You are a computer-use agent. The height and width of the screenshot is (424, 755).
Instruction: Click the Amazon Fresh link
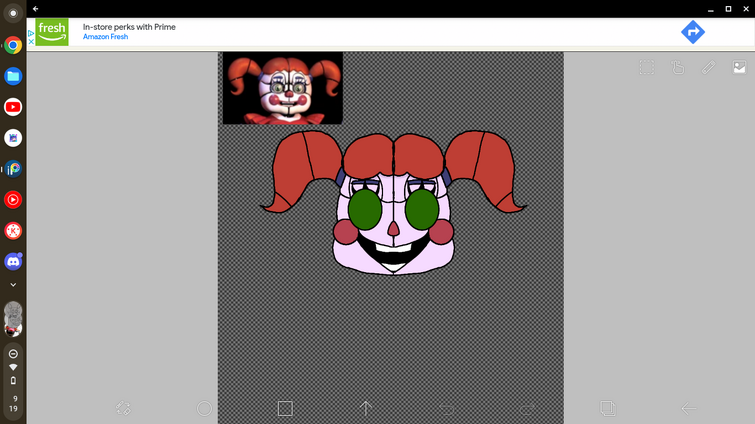tap(105, 37)
